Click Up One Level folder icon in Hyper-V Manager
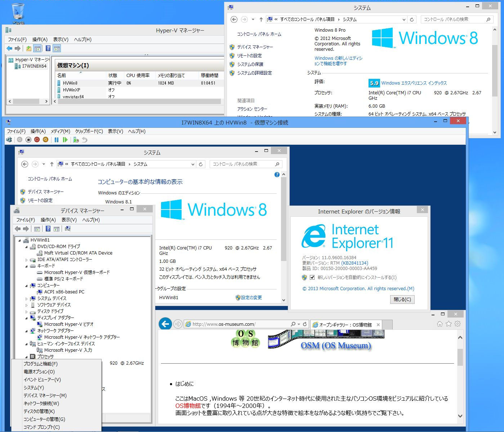 (29, 49)
